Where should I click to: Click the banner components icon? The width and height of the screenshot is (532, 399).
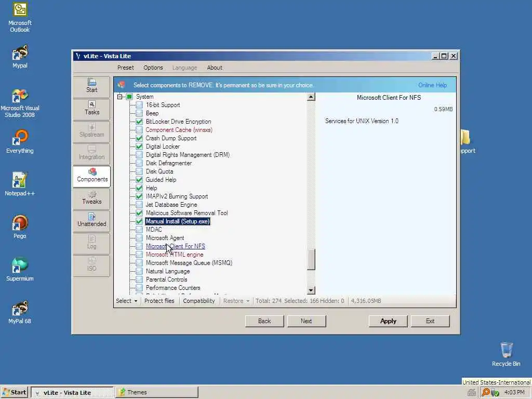pos(122,85)
